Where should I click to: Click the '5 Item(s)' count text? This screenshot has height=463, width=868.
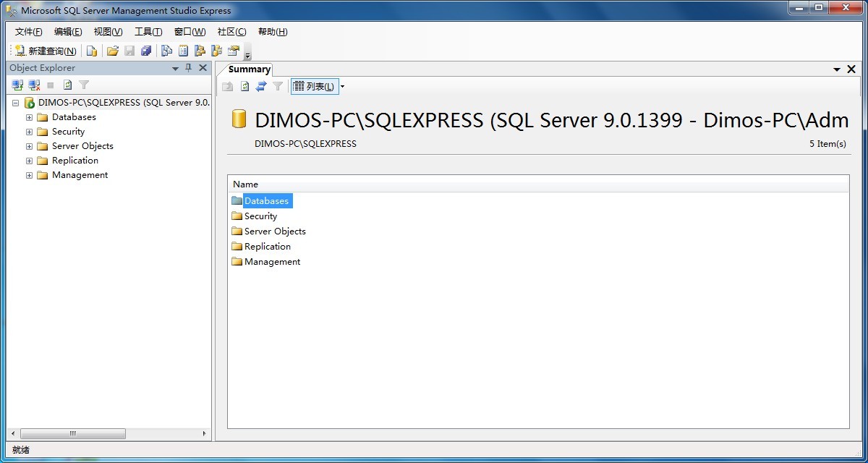pos(827,144)
